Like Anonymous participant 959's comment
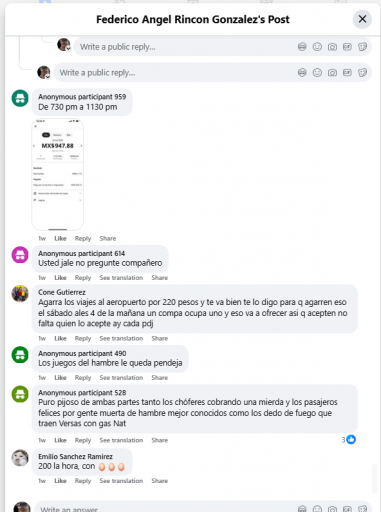 pyautogui.click(x=60, y=238)
